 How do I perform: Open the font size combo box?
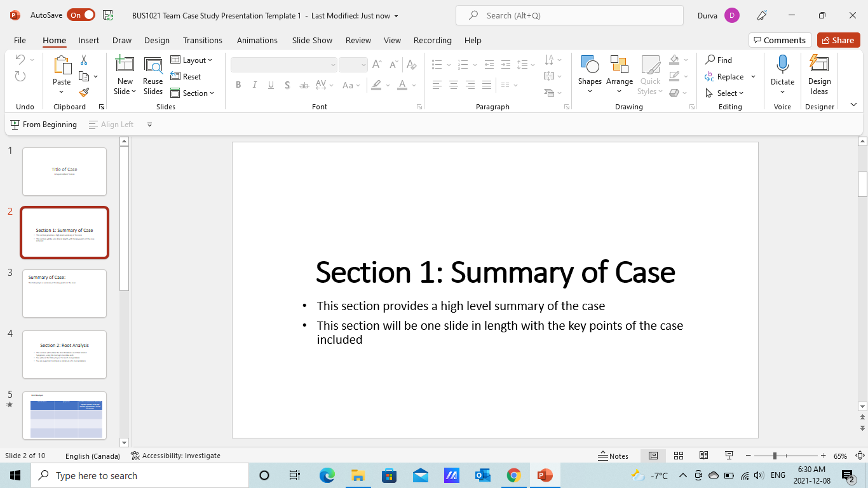pyautogui.click(x=353, y=64)
